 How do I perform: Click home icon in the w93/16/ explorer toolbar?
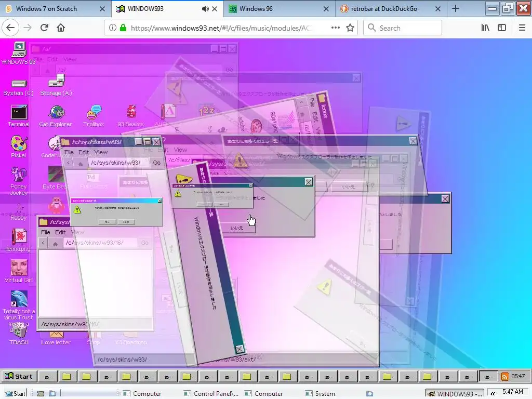[55, 243]
